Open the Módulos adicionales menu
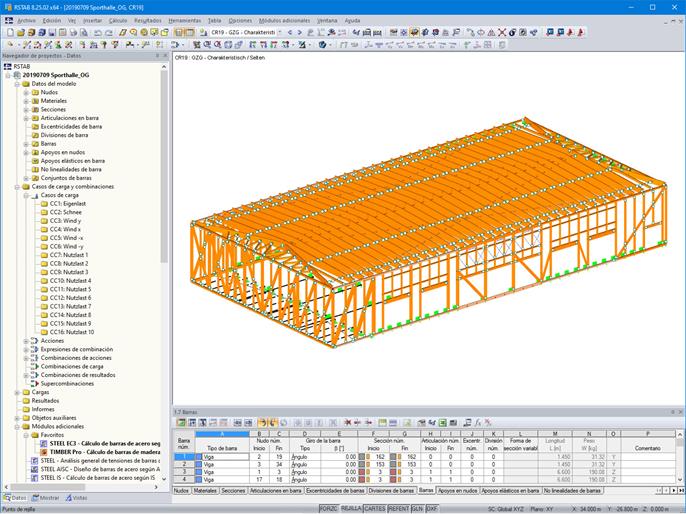 (284, 21)
